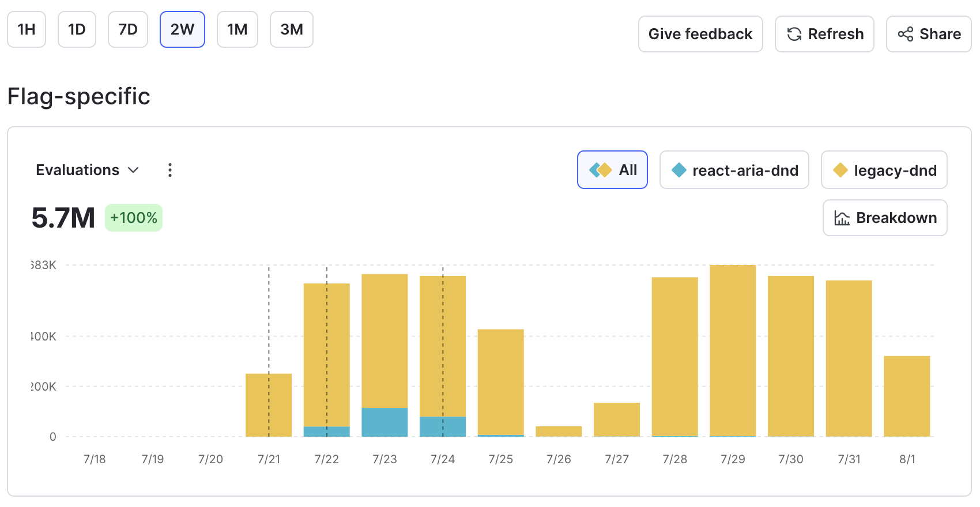Viewport: 980px width, 507px height.
Task: Expand the Evaluations metric dropdown
Action: [86, 170]
